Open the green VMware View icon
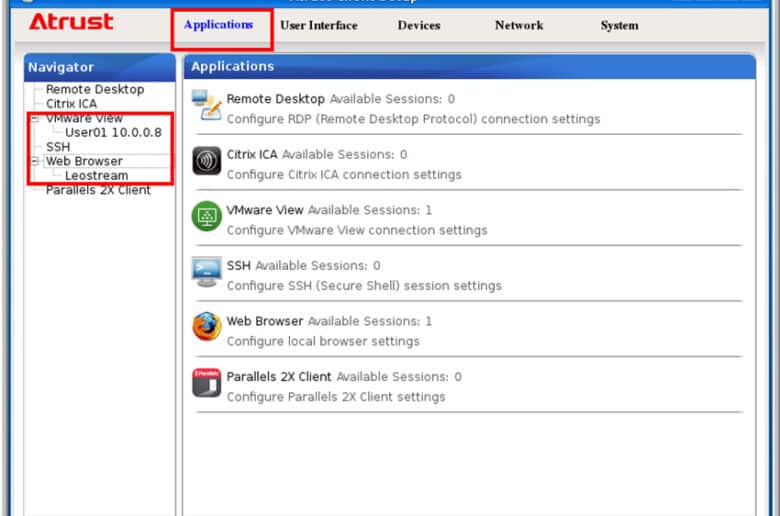This screenshot has width=780, height=516. coord(206,216)
